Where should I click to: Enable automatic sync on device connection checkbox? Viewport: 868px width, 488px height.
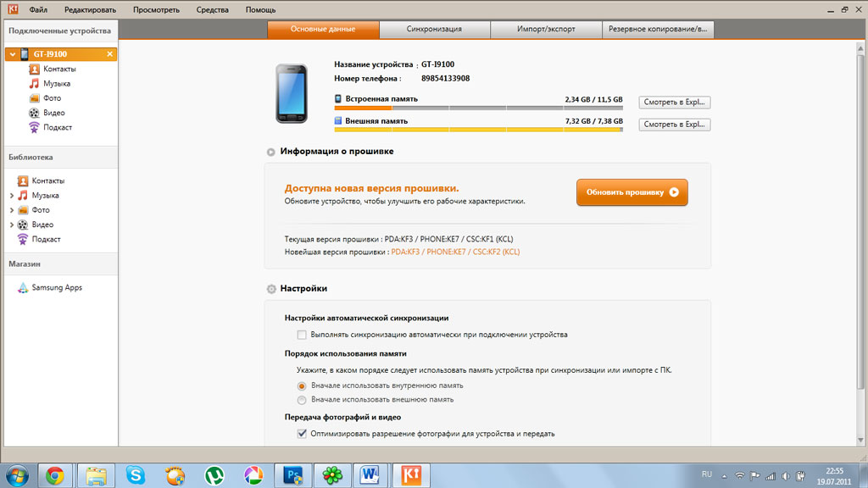[302, 335]
